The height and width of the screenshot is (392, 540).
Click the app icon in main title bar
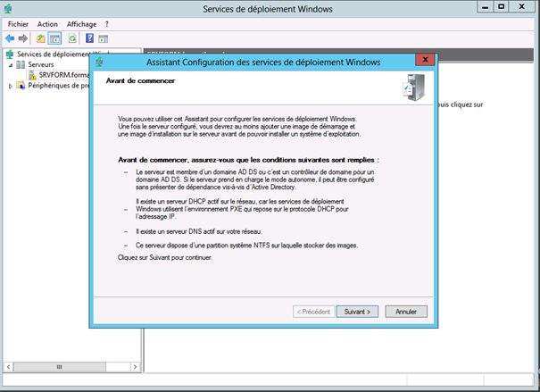point(7,9)
